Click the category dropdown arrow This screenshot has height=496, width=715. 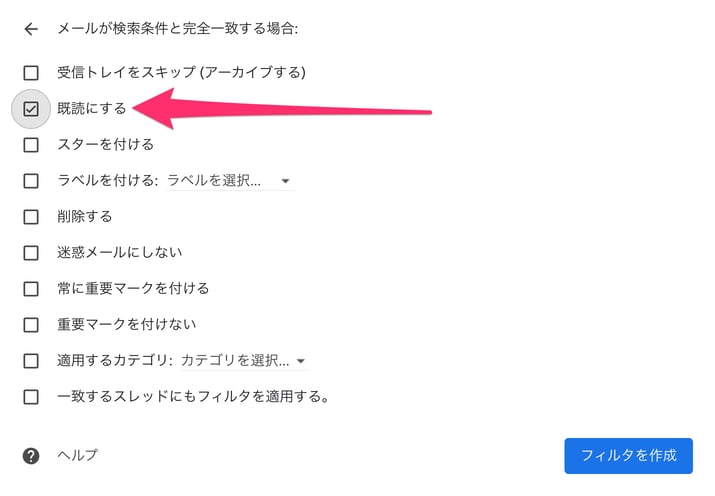tap(301, 361)
